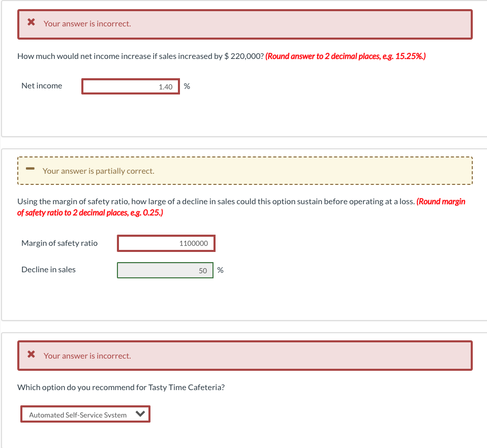Click the dash icon in the partially correct banner
The height and width of the screenshot is (448, 487).
[30, 169]
